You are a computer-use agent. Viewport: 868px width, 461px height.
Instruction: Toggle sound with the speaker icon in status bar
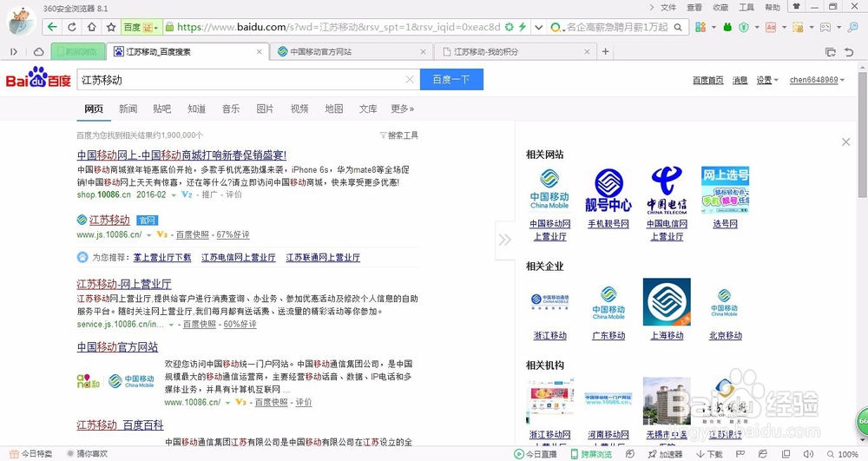(807, 454)
